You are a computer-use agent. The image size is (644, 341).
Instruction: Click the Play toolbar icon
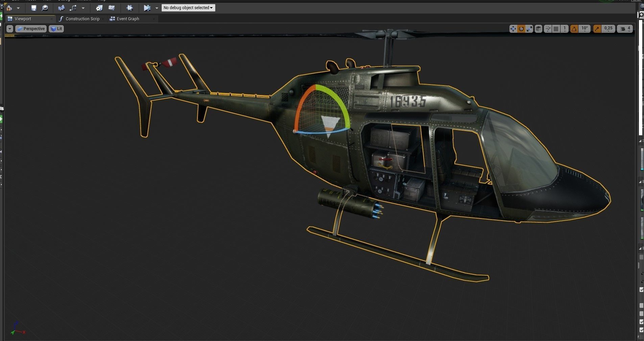(x=147, y=8)
